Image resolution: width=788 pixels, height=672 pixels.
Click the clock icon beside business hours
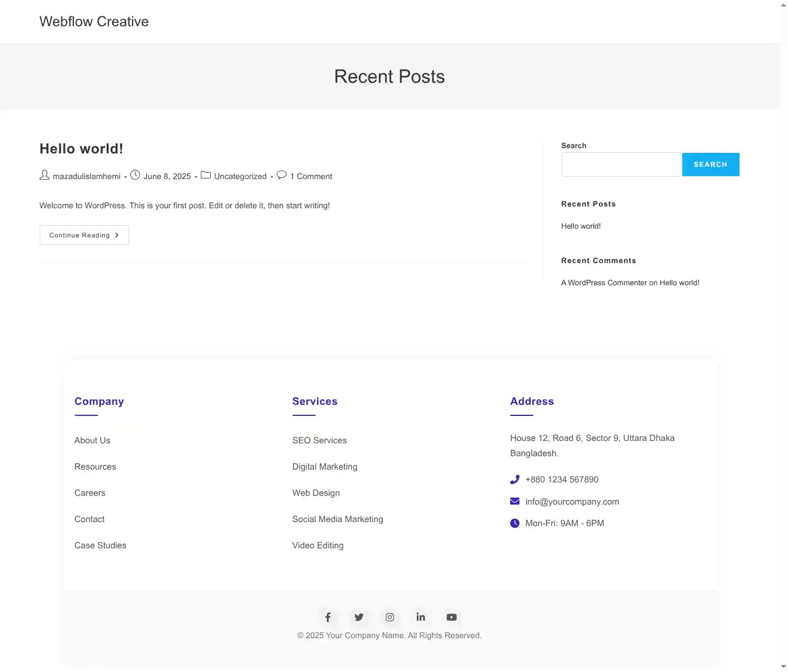515,523
